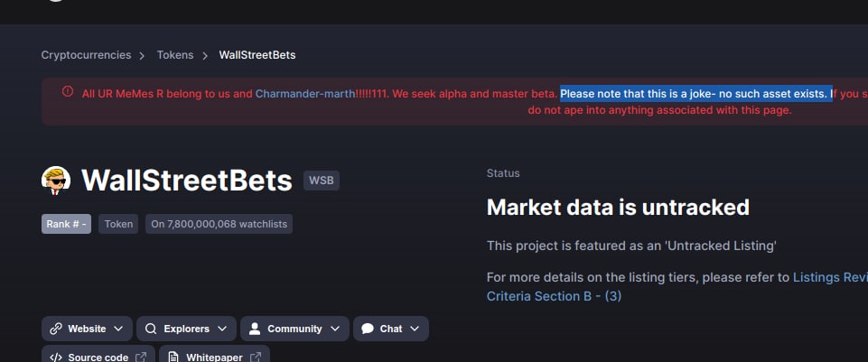Go to the Tokens breadcrumb
The width and height of the screenshot is (868, 362).
pyautogui.click(x=175, y=55)
